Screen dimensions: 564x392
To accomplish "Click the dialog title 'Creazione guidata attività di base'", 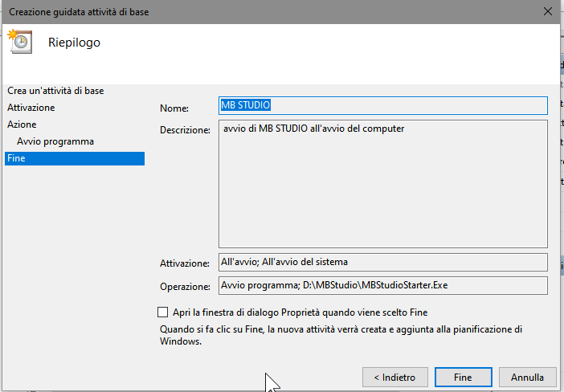I will click(79, 12).
